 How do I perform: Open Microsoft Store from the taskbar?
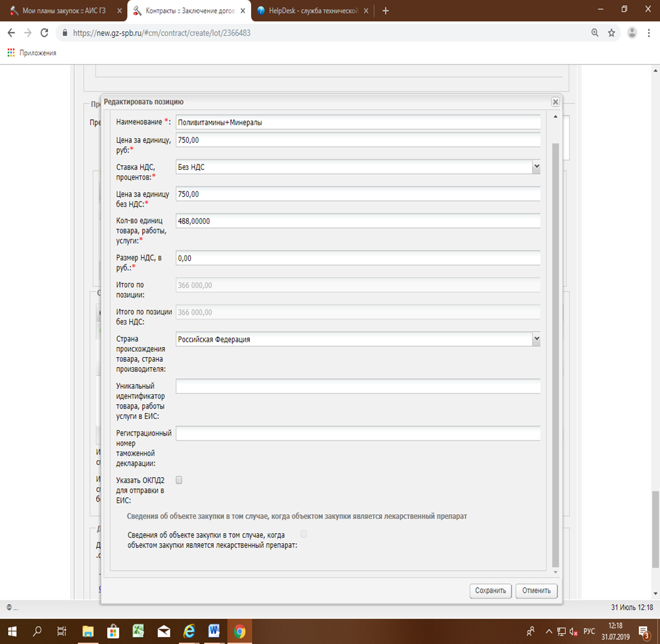[113, 631]
